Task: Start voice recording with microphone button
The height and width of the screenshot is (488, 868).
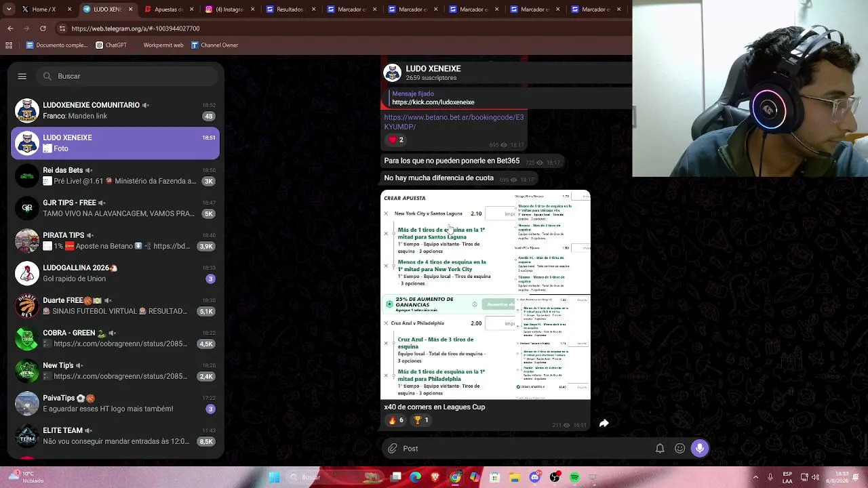Action: 700,448
